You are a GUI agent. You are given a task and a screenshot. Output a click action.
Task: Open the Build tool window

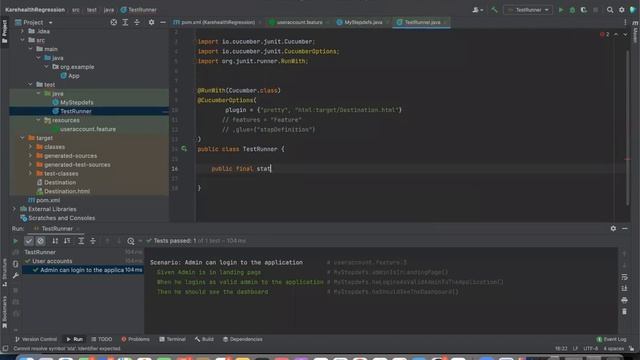click(x=204, y=339)
